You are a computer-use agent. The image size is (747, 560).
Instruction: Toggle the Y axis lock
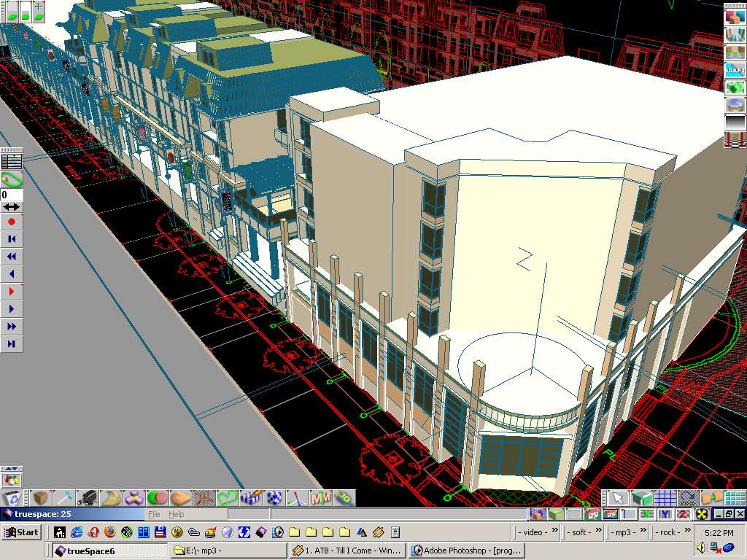(665, 515)
